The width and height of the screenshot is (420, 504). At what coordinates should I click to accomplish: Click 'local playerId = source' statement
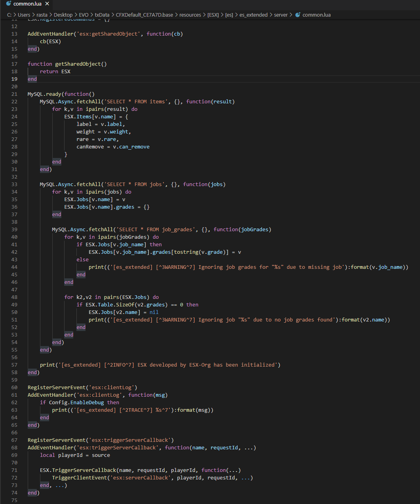pyautogui.click(x=75, y=455)
